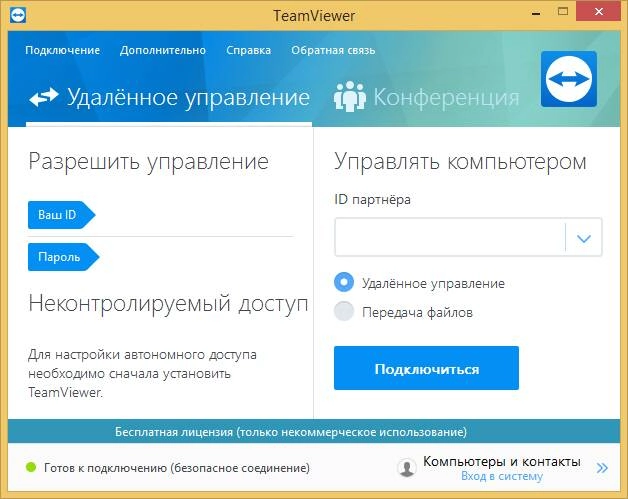628x499 pixels.
Task: Click the Неконтролируемый доступ heading
Action: point(168,303)
